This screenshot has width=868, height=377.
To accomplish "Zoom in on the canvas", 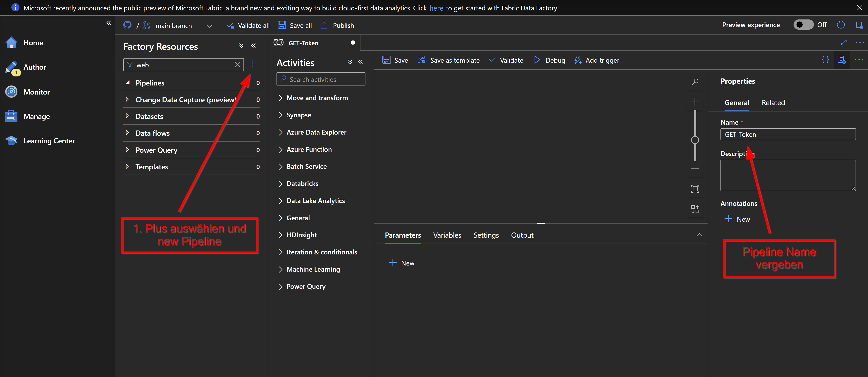I will 695,102.
